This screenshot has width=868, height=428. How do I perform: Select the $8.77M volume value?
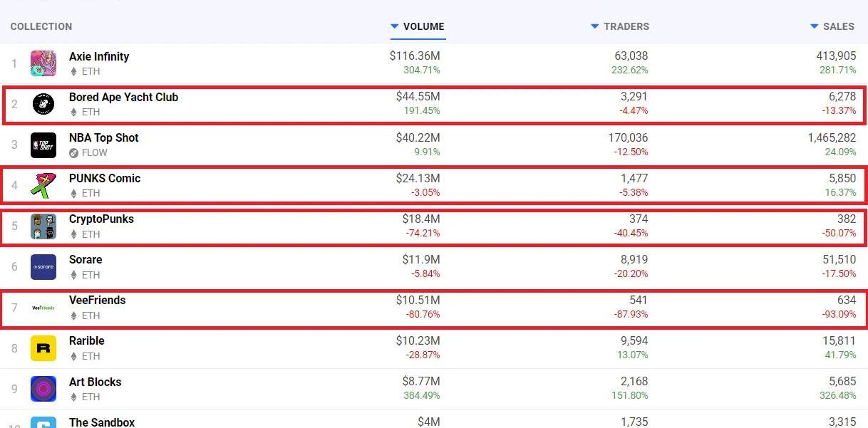pyautogui.click(x=421, y=382)
